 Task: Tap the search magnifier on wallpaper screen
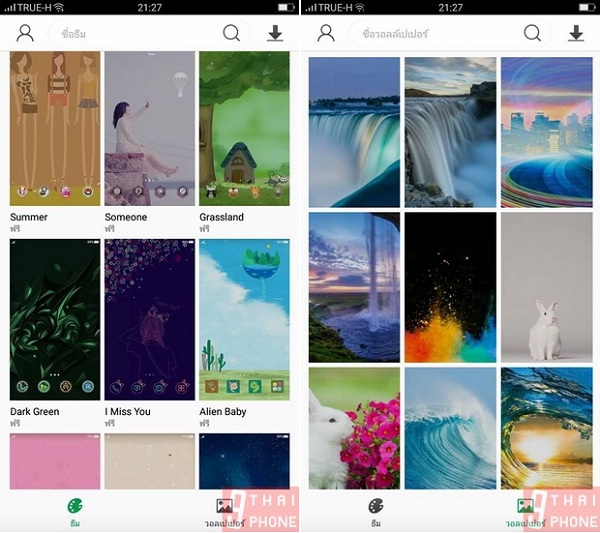point(532,33)
